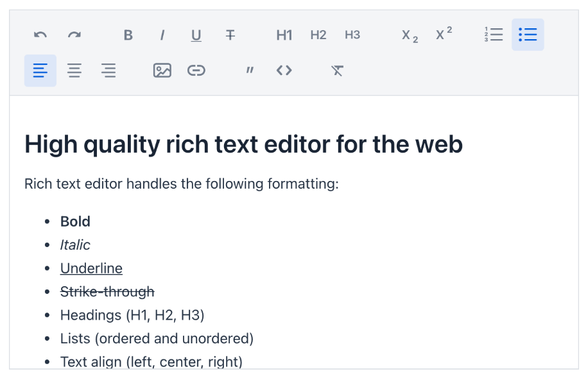The image size is (588, 378).
Task: Apply the H3 heading style
Action: click(352, 35)
